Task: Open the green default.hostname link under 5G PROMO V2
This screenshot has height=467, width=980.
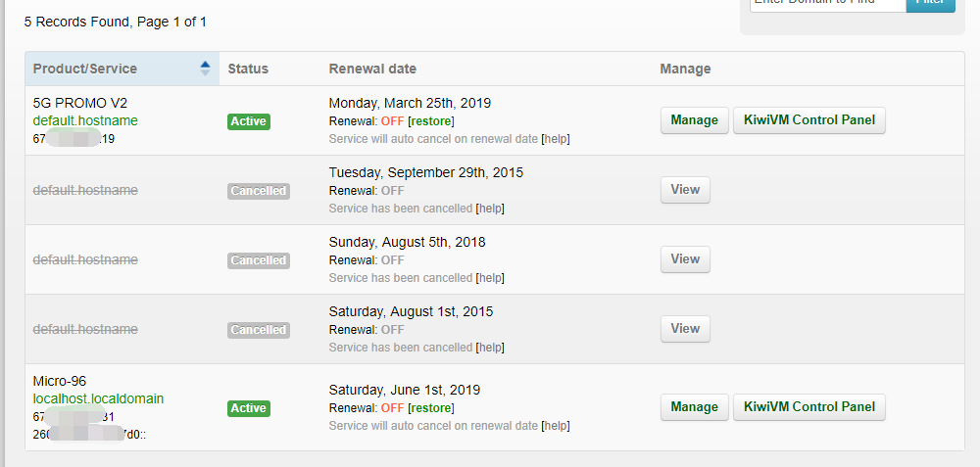Action: click(x=85, y=120)
